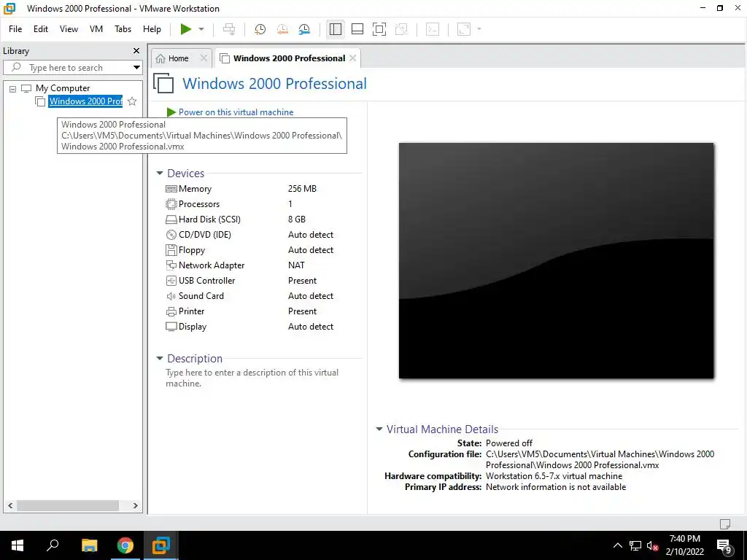Click the VMware Workstation taskbar icon
The height and width of the screenshot is (560, 747).
tap(161, 545)
